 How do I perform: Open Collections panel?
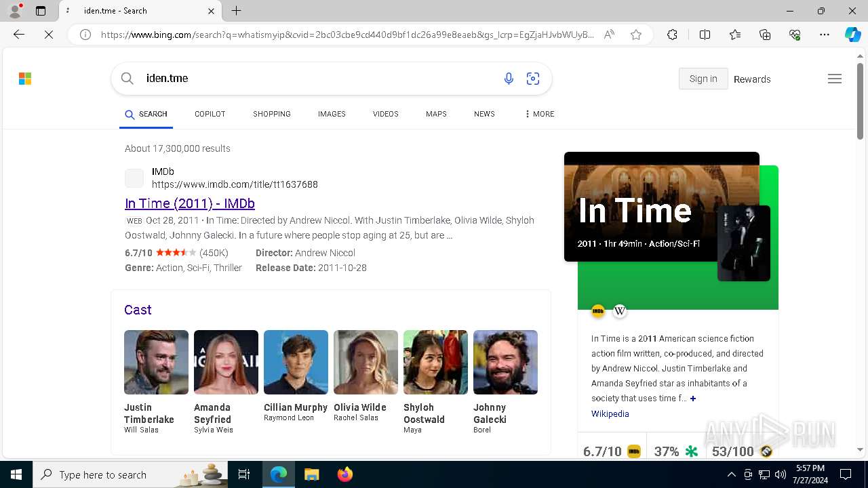765,35
